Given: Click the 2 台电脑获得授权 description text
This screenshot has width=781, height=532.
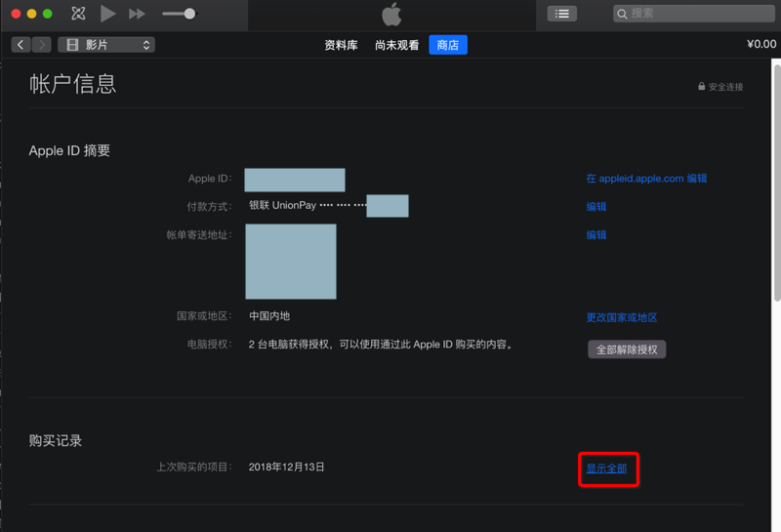Looking at the screenshot, I should [x=381, y=345].
